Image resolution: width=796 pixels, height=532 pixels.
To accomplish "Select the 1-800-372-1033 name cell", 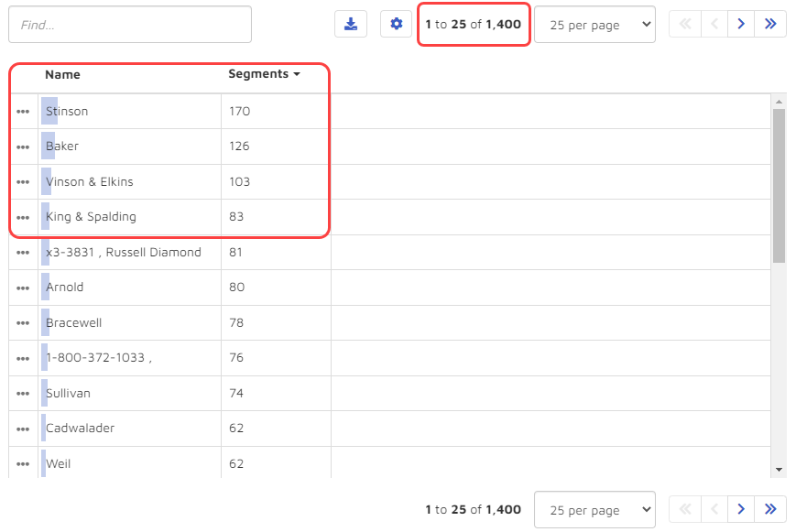I will (129, 358).
